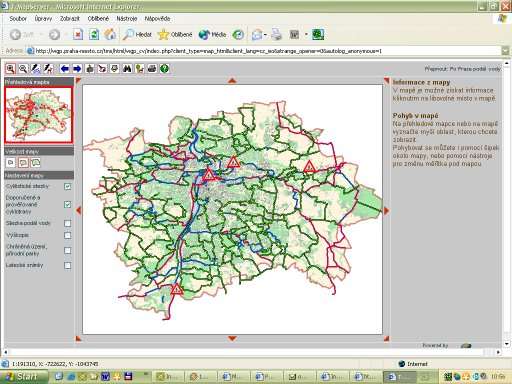The image size is (512, 384).
Task: Open the green help question mark icon
Action: [x=164, y=69]
